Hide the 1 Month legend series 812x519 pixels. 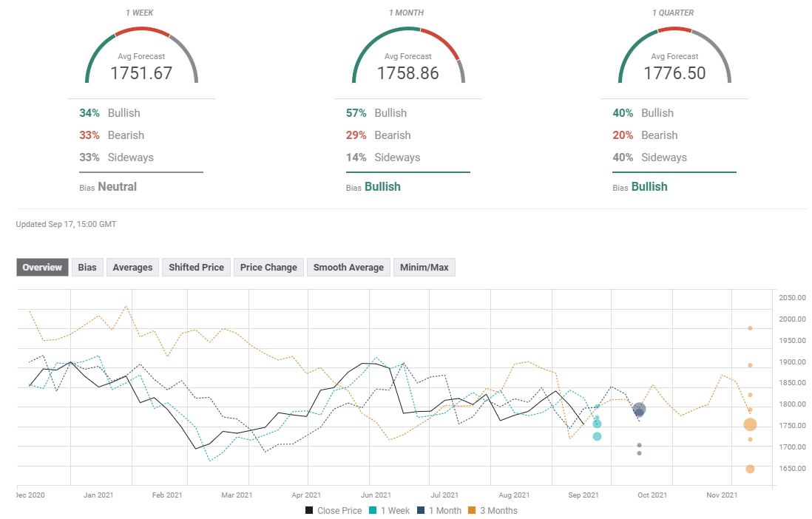[x=439, y=511]
